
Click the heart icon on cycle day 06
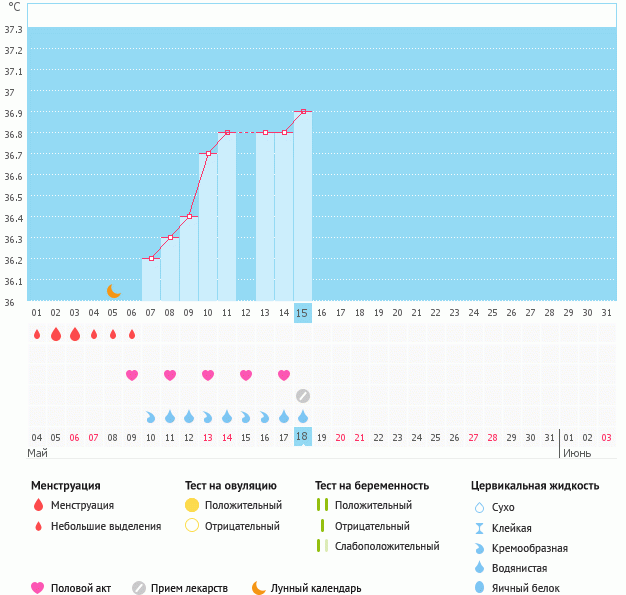coord(132,375)
